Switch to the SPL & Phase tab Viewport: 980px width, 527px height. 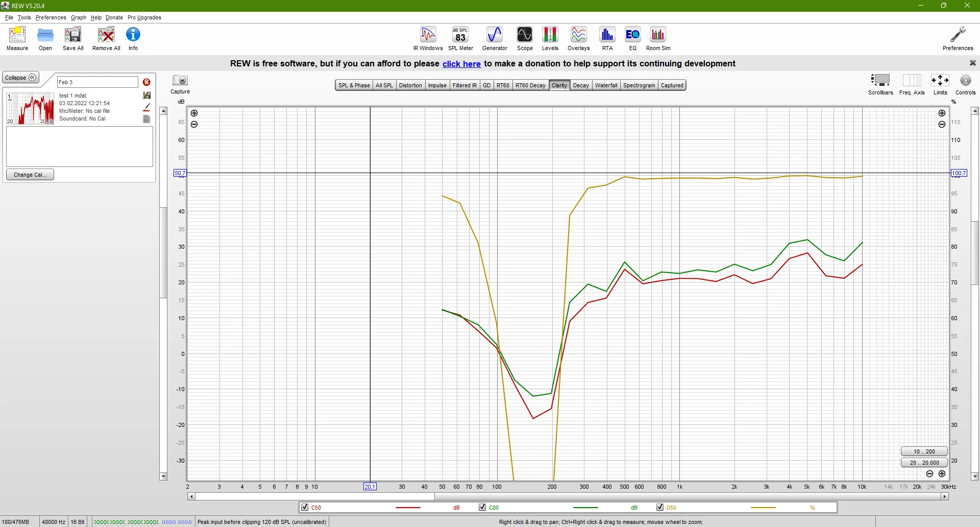(354, 85)
